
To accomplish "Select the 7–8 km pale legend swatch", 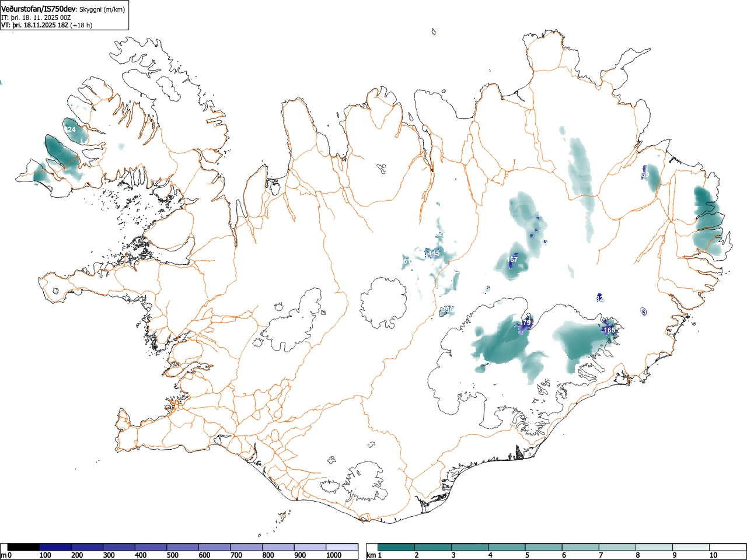I will point(617,547).
